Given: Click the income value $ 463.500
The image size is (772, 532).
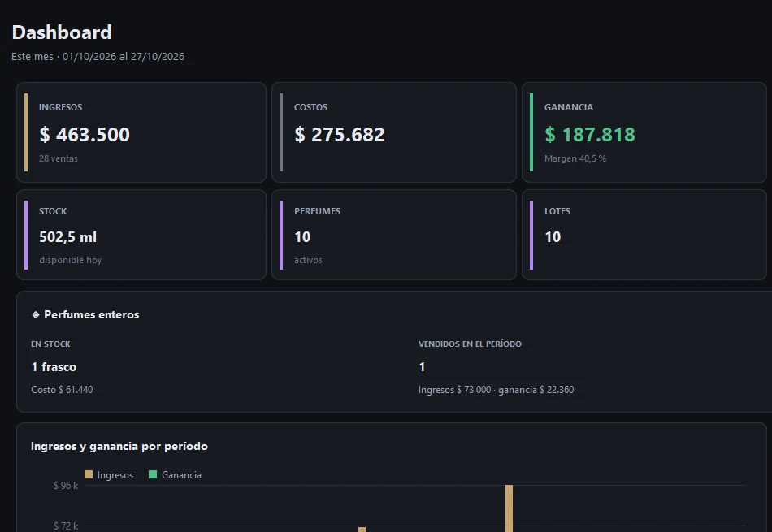Looking at the screenshot, I should pos(85,134).
